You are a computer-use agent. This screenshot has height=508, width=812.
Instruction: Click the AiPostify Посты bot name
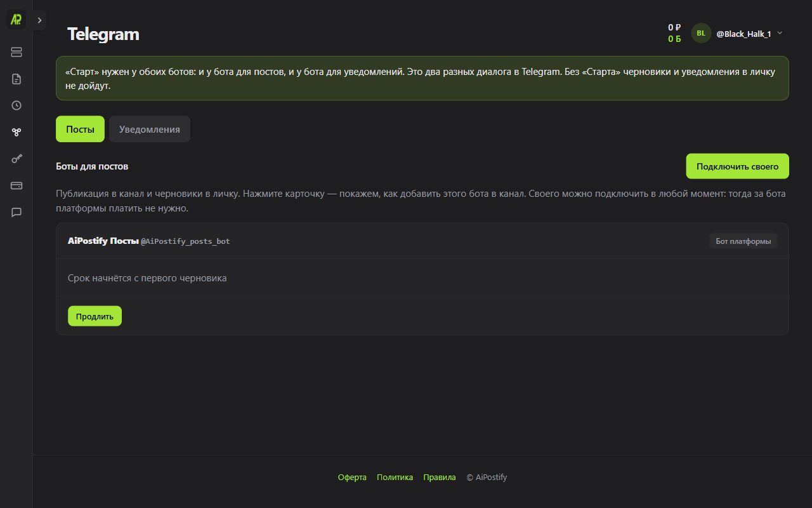click(x=103, y=241)
